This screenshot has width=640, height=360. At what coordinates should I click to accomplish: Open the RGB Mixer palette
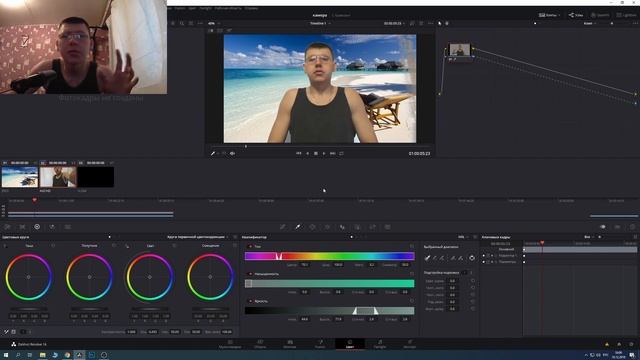[52, 227]
